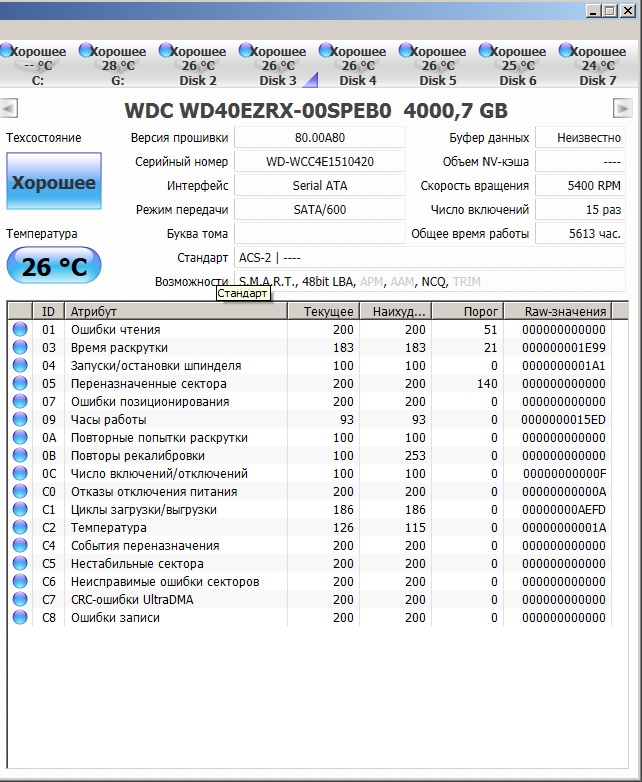Click the Хорошее health status button

[x=53, y=183]
